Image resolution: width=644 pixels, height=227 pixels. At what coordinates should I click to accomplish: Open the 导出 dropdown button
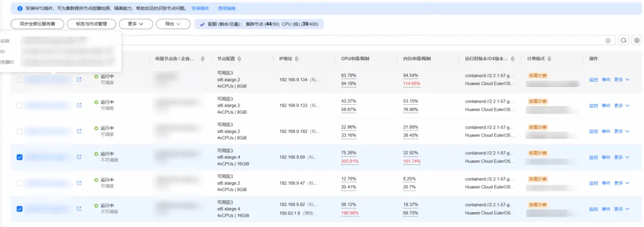pyautogui.click(x=173, y=24)
